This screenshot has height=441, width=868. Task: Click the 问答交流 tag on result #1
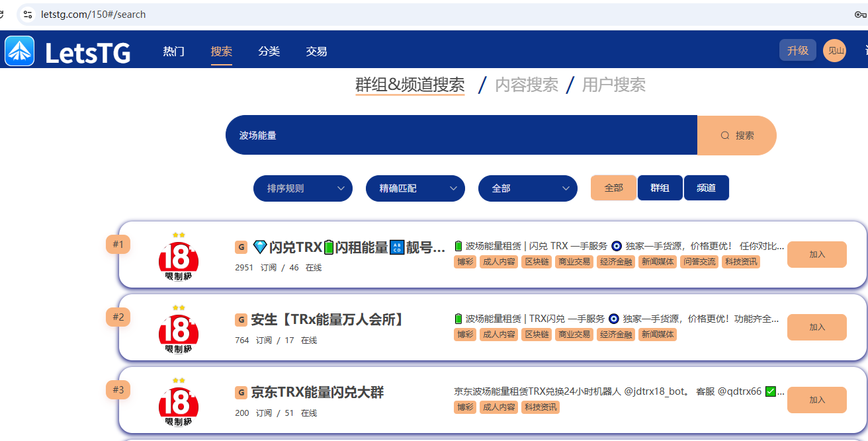pos(699,262)
